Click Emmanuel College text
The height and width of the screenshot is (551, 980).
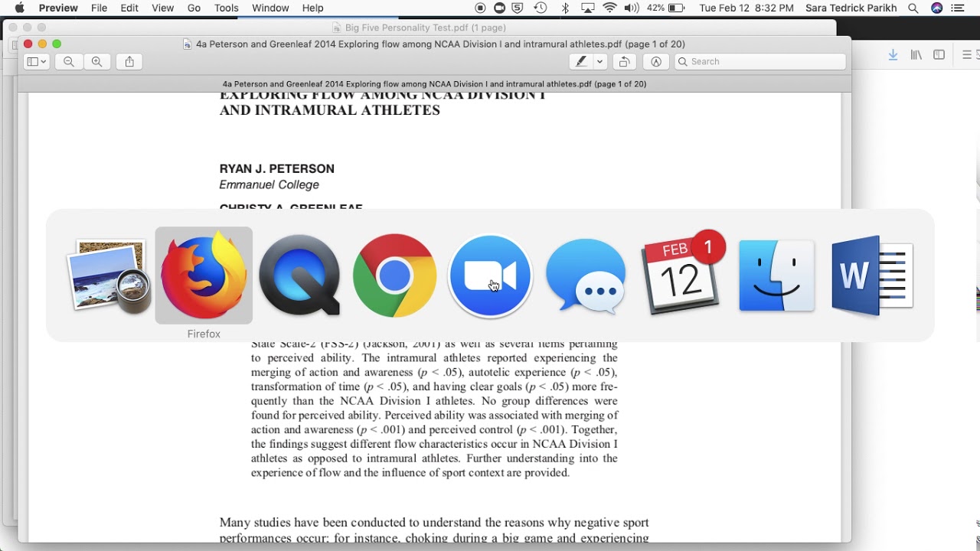(x=269, y=185)
